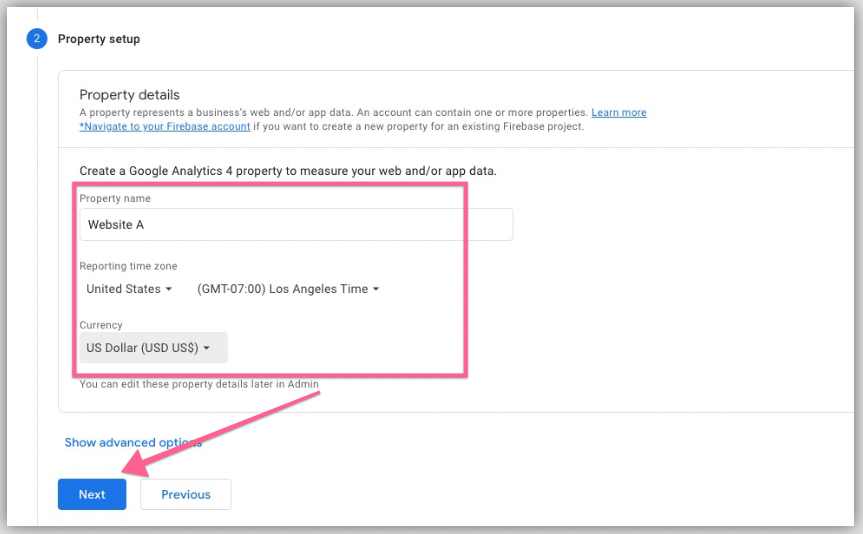Click the Property details heading
The image size is (863, 534).
[x=130, y=95]
